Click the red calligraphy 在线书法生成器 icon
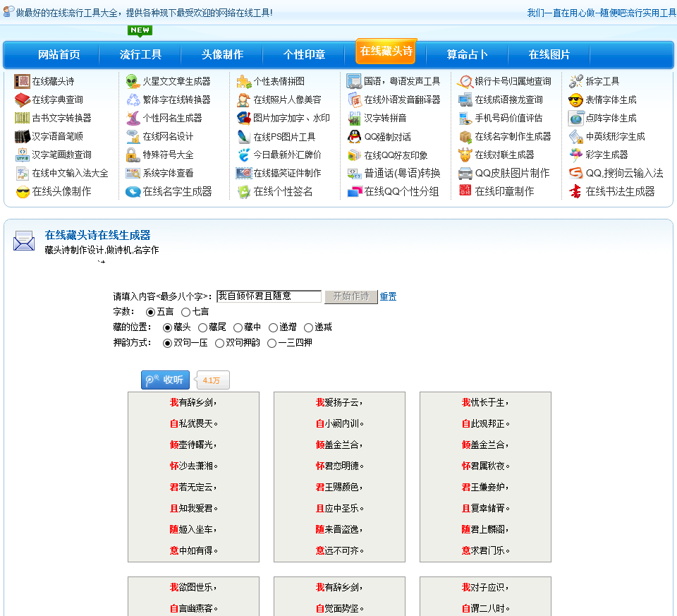The height and width of the screenshot is (616, 677). coord(576,191)
